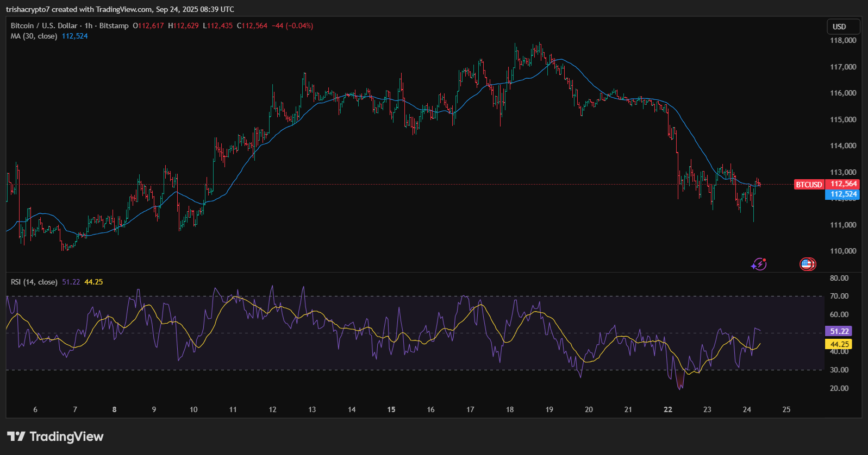Click the purple lightning latest-updates icon

coord(759,264)
